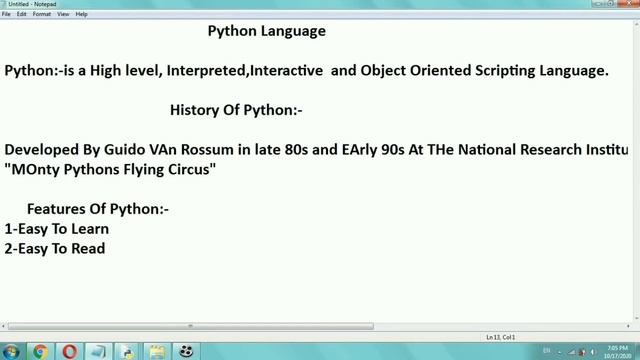Viewport: 640px width, 360px height.
Task: Click the 'Ln 13, Col 1' status text
Action: [500, 337]
